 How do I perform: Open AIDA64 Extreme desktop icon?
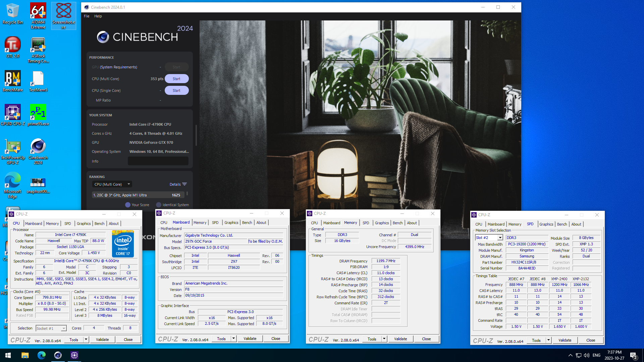pos(38,16)
